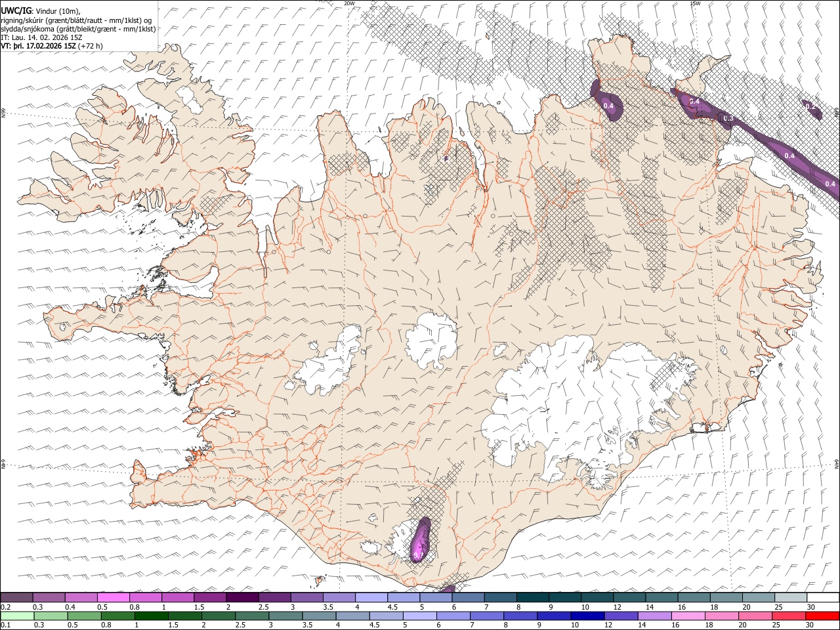Click the 'UWC/IG: Vindur (10m)' title text
This screenshot has height=630, width=840.
(x=40, y=11)
